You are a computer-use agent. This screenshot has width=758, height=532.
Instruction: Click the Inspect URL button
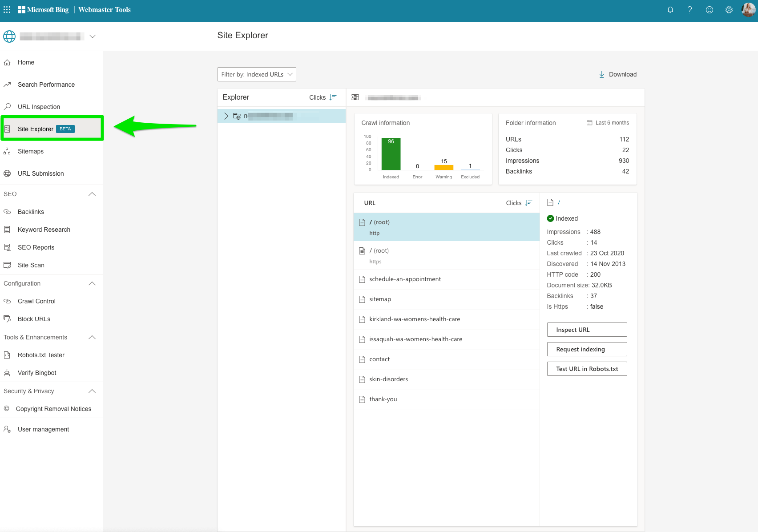click(x=587, y=330)
